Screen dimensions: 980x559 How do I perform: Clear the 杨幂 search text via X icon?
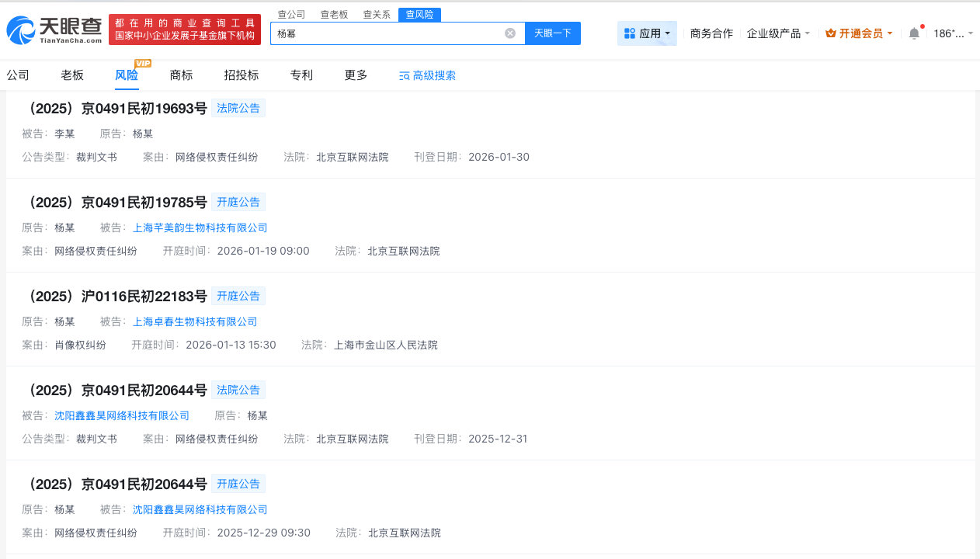point(509,33)
